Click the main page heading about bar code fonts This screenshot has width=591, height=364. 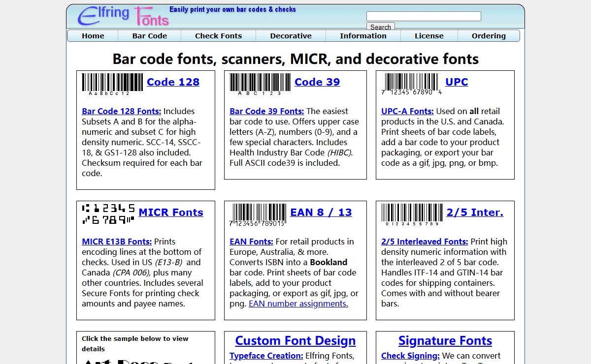pyautogui.click(x=295, y=59)
